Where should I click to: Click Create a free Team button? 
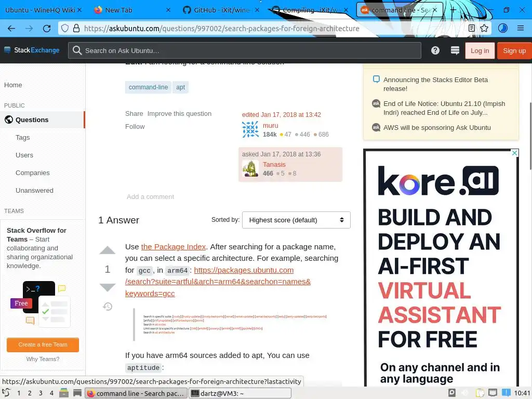[x=43, y=345]
